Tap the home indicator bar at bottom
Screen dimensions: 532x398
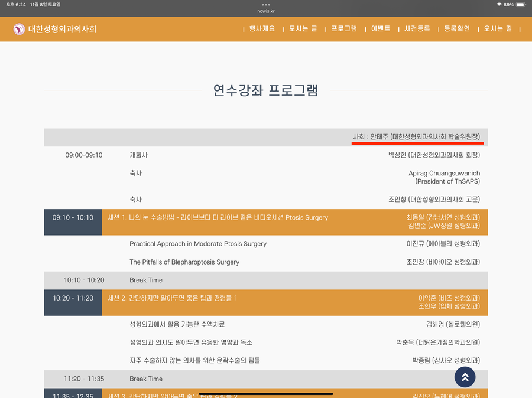point(266,394)
